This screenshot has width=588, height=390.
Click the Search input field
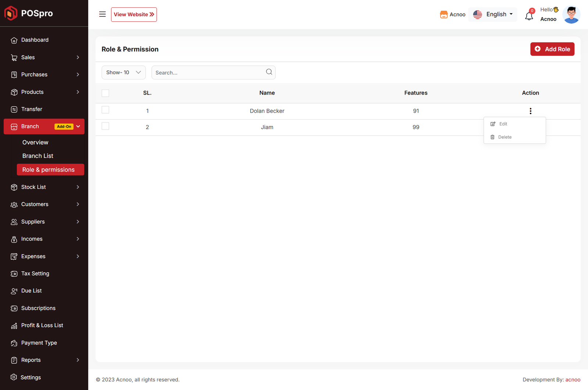(208, 73)
